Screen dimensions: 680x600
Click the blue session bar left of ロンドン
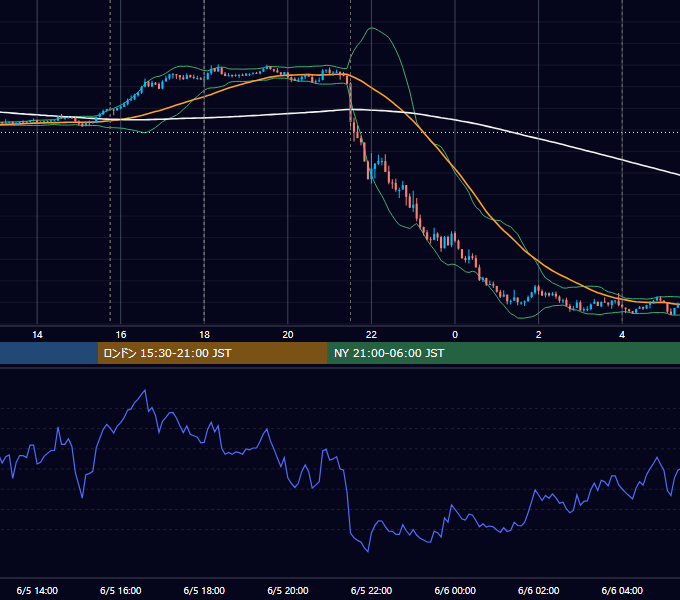(x=49, y=353)
